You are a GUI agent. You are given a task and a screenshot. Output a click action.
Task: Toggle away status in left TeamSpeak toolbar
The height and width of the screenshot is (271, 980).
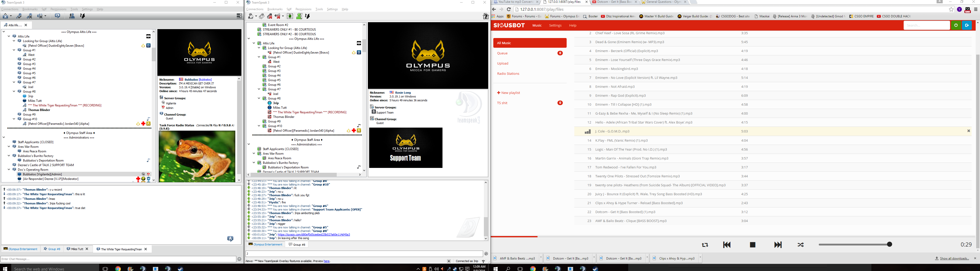[19, 16]
